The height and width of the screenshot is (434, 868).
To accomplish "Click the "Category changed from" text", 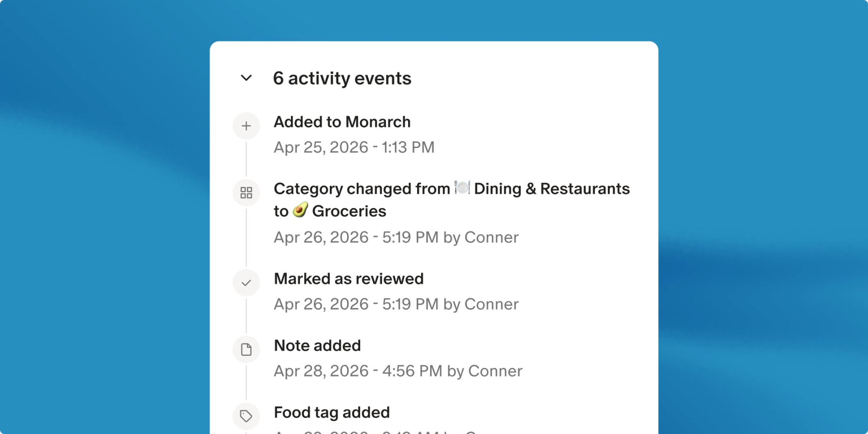I will [362, 189].
